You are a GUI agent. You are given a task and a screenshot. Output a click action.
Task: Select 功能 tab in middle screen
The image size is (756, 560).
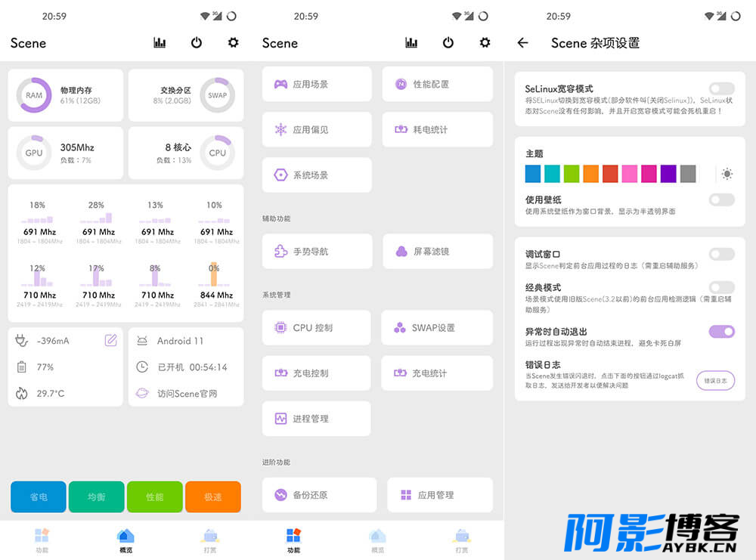click(x=293, y=540)
